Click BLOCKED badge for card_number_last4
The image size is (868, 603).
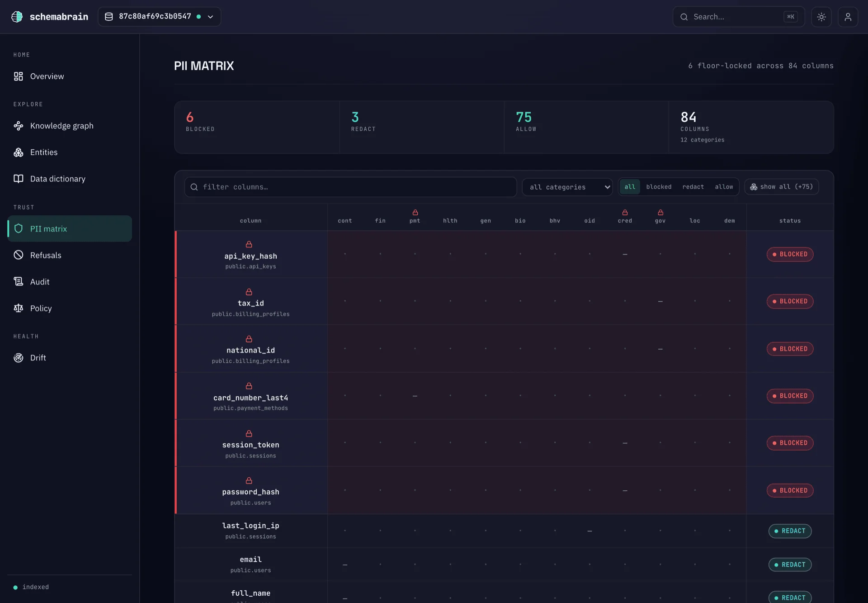click(790, 396)
